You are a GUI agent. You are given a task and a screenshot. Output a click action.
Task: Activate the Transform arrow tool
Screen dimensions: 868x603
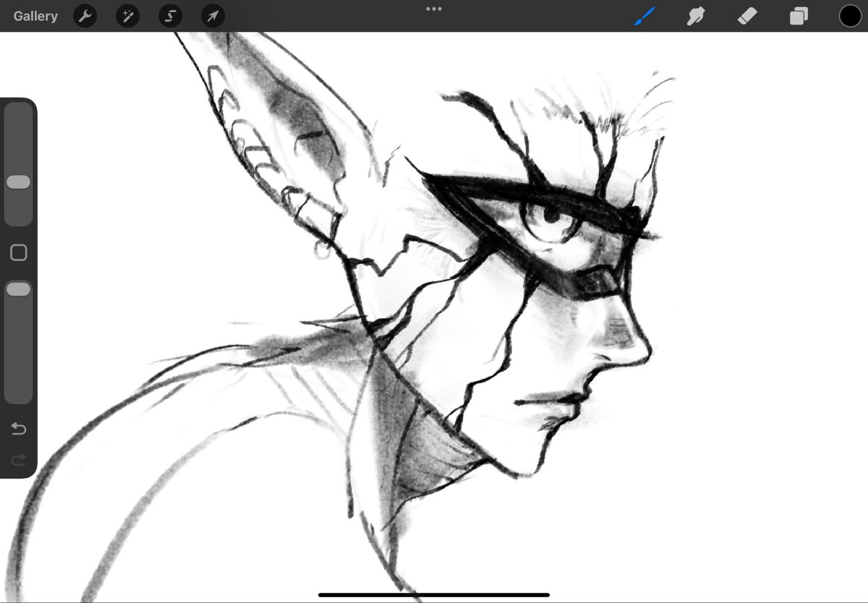(213, 16)
